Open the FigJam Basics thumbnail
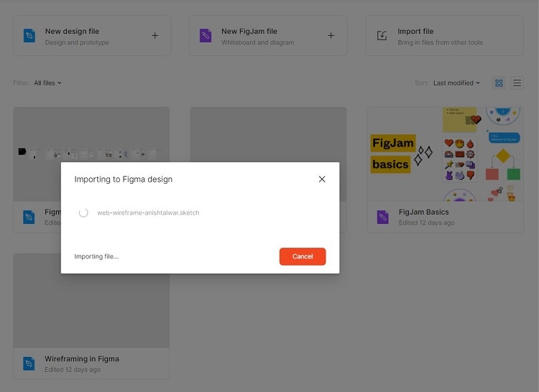Screen dimensions: 539x392 click(x=445, y=154)
